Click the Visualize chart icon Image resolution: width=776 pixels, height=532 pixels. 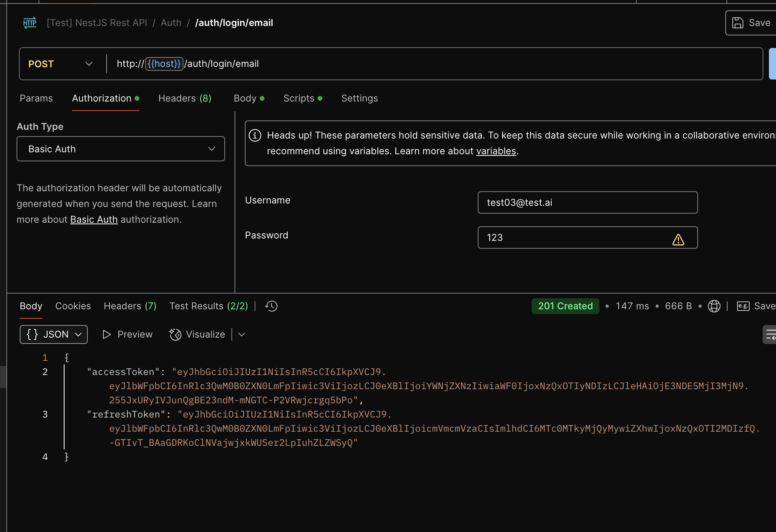(175, 334)
